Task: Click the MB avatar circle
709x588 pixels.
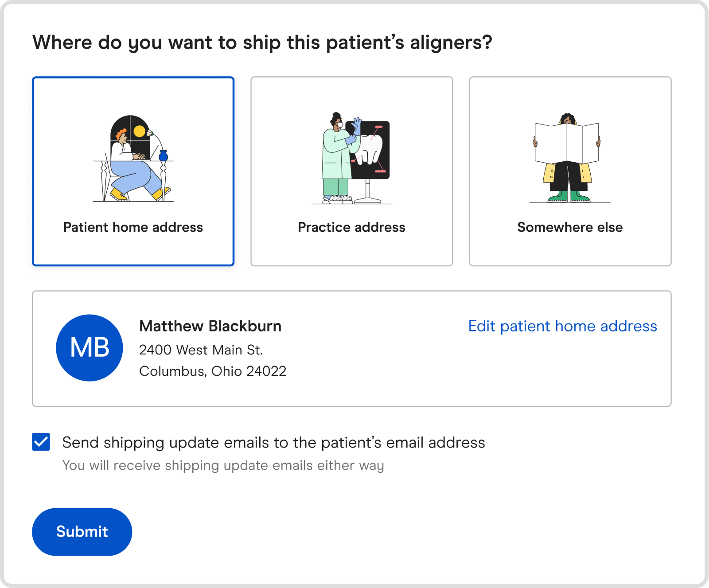Action: [x=90, y=348]
